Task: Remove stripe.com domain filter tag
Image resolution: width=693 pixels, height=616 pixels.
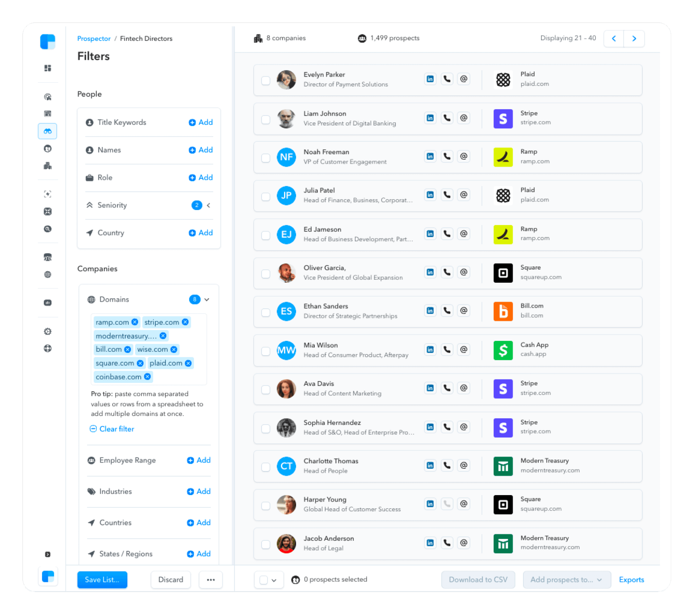Action: pos(185,322)
